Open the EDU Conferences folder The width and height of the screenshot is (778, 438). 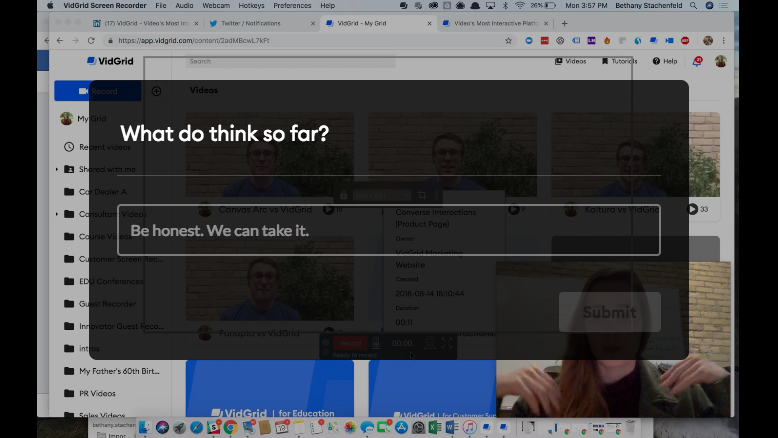[104, 281]
